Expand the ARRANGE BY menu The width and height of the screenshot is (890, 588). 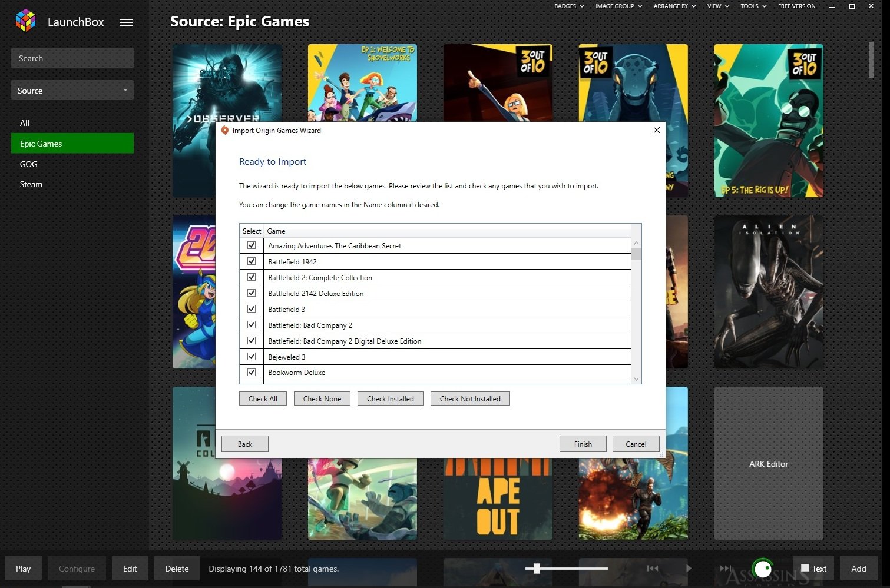[674, 6]
